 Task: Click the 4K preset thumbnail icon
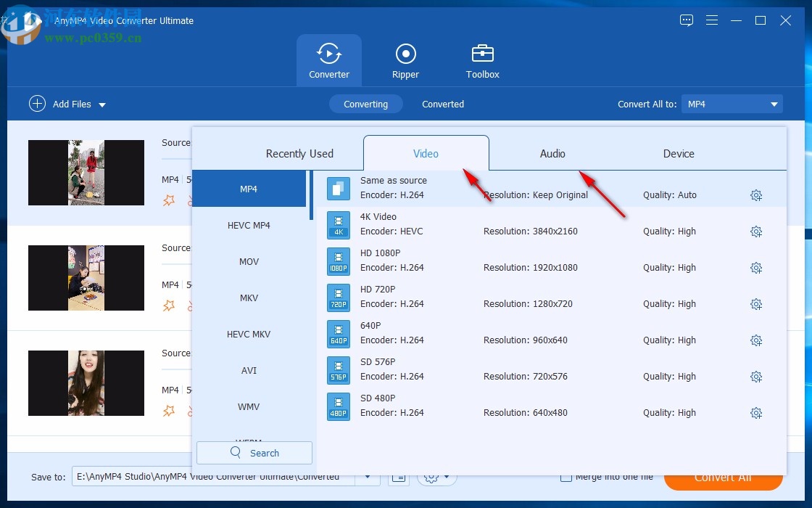[x=339, y=225]
